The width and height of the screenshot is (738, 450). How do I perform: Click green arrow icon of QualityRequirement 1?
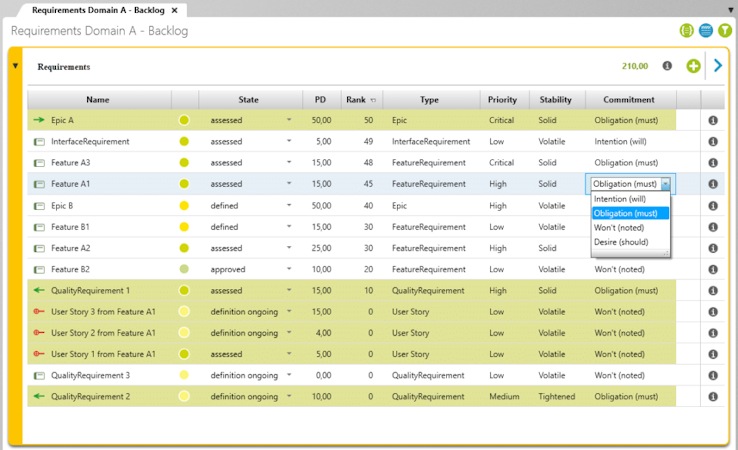[x=39, y=290]
